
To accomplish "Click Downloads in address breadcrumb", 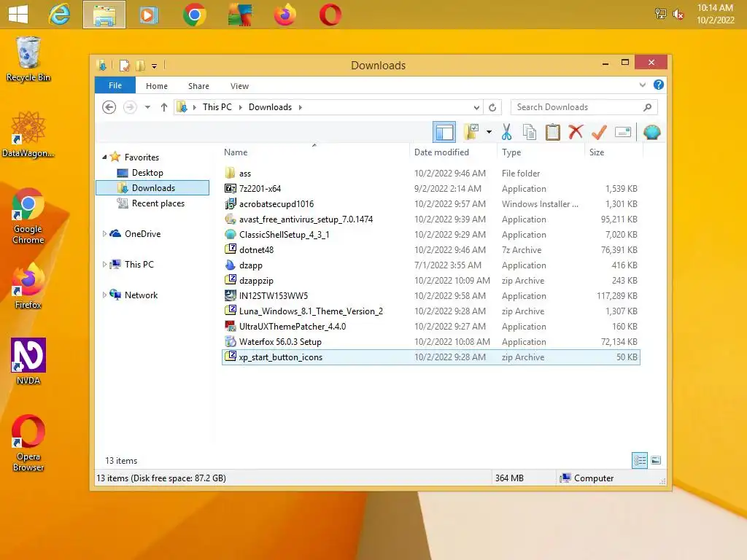I will [270, 107].
